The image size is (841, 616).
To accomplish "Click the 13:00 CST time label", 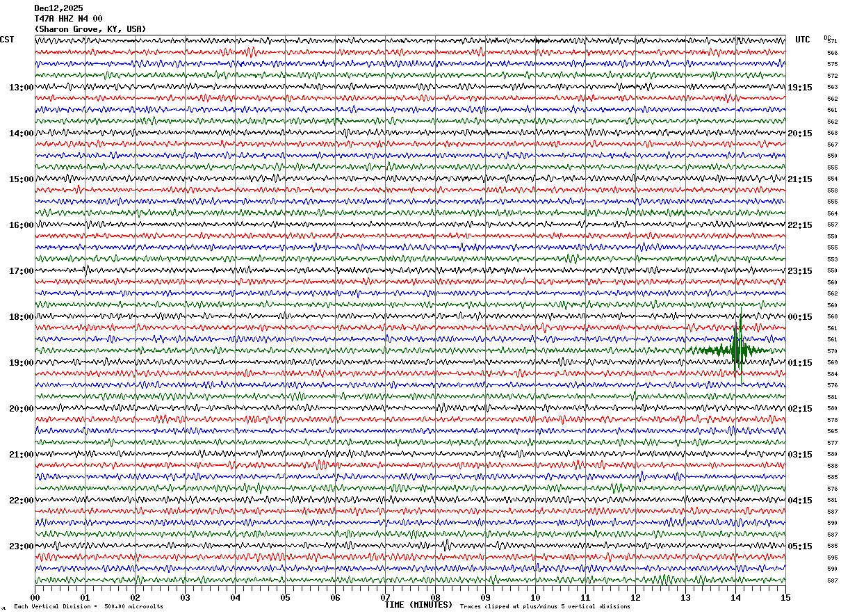I will [x=21, y=88].
